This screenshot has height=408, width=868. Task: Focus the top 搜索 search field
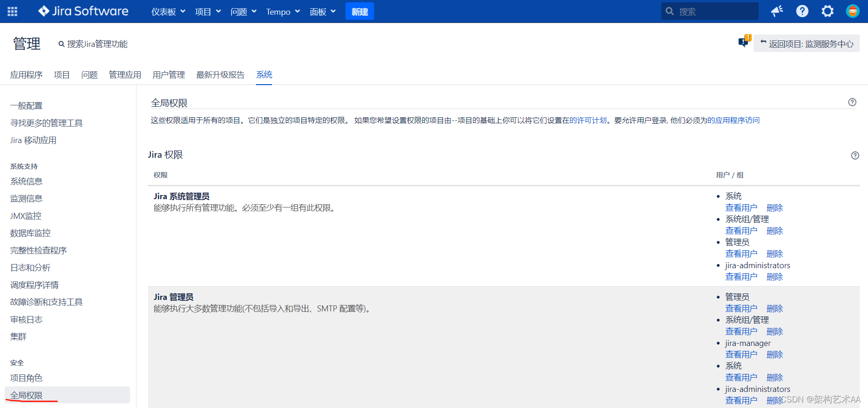click(710, 11)
